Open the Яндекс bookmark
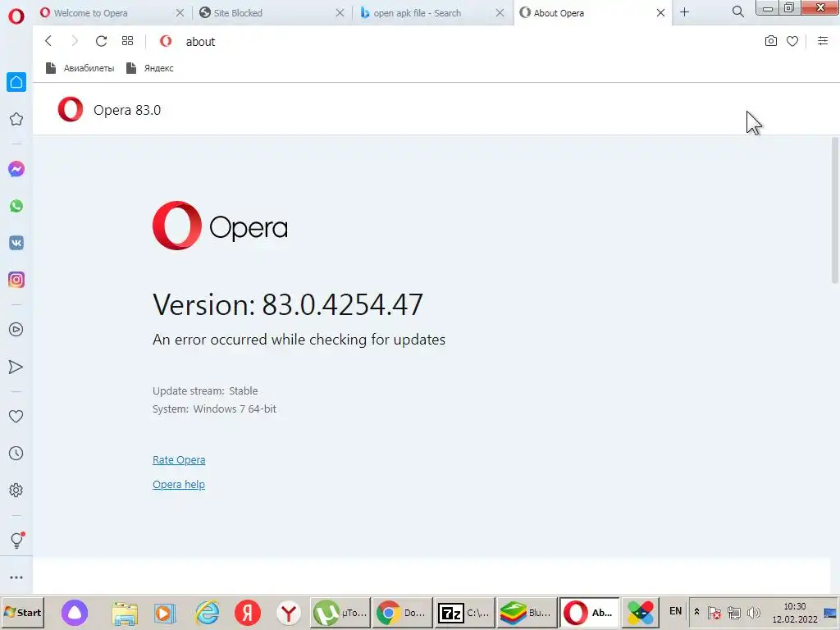Image resolution: width=840 pixels, height=630 pixels. [150, 68]
